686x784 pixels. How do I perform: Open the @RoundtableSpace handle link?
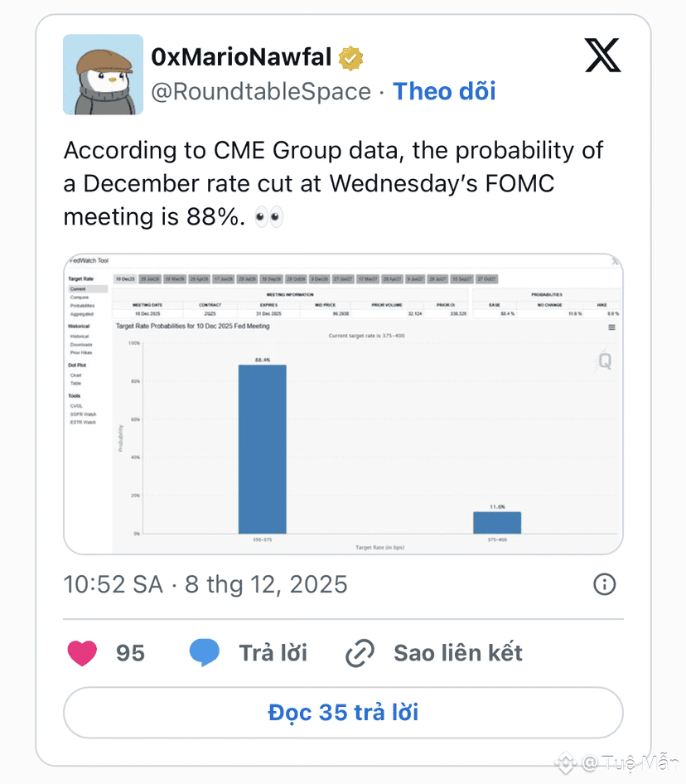pos(260,91)
